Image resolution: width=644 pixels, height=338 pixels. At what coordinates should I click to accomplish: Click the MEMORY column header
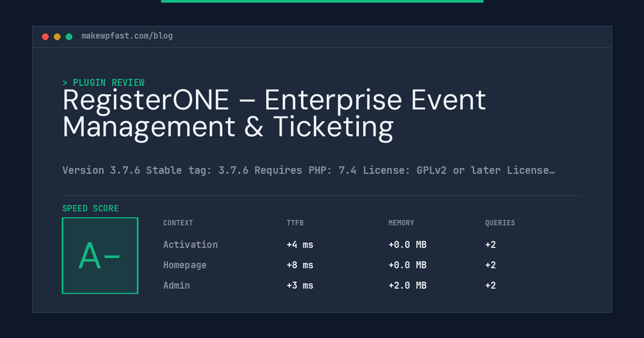point(401,223)
